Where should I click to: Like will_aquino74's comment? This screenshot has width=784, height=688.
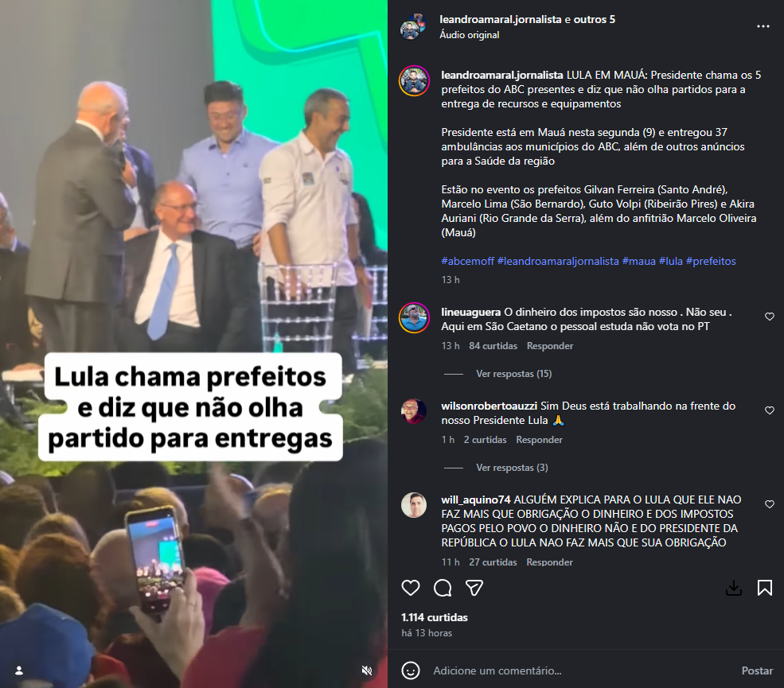770,504
